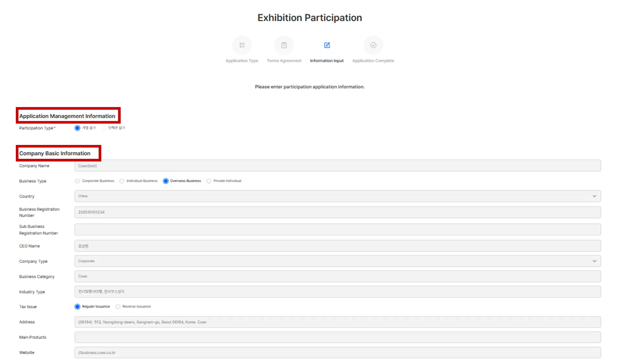Click the Application Type step label
This screenshot has height=364, width=625.
tap(242, 61)
